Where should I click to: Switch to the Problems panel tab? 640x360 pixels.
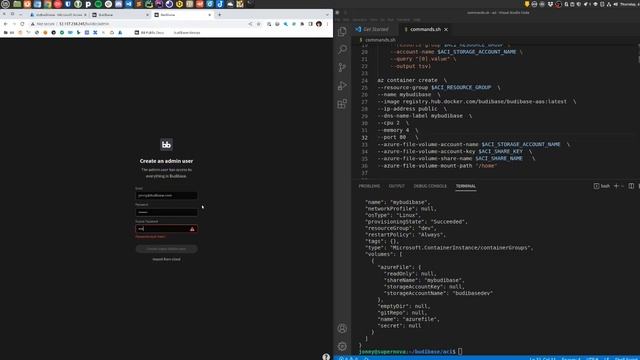[369, 186]
